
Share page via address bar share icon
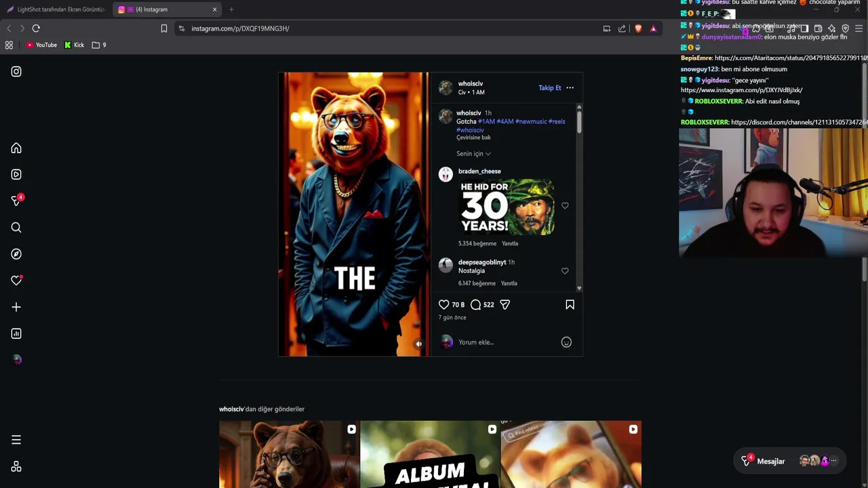[x=622, y=28]
